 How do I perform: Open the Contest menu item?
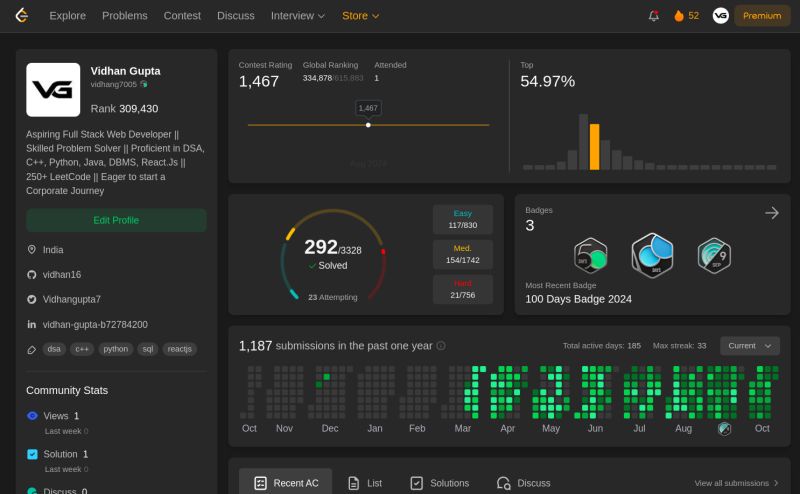(182, 16)
